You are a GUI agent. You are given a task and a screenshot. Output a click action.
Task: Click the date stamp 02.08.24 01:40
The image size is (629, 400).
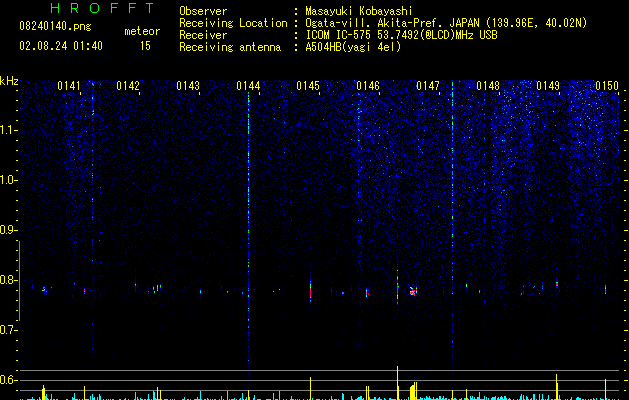point(61,46)
